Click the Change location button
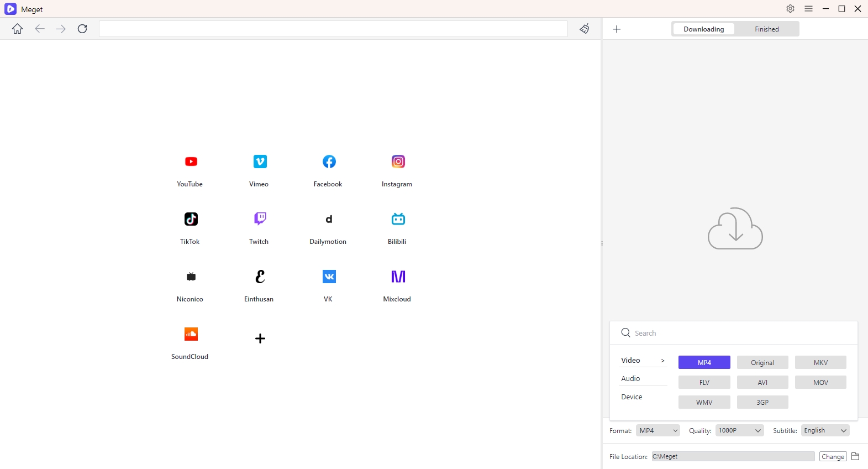Image resolution: width=868 pixels, height=469 pixels. tap(833, 456)
